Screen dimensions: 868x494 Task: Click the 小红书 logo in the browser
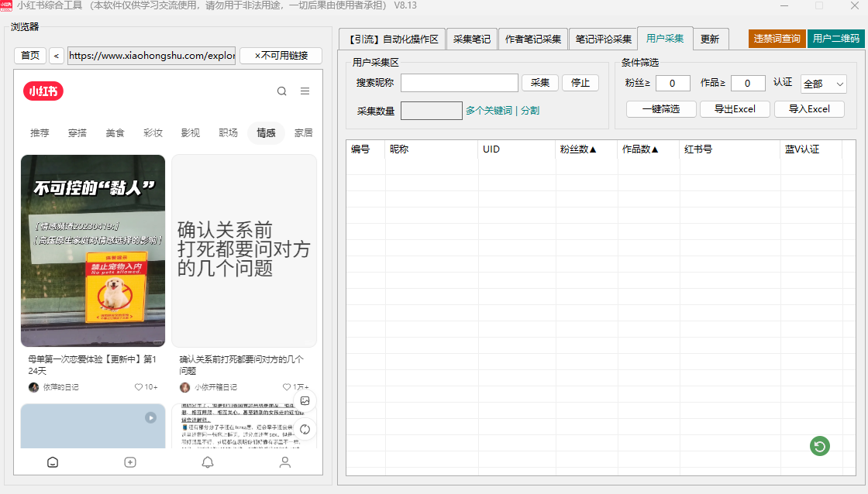point(44,91)
